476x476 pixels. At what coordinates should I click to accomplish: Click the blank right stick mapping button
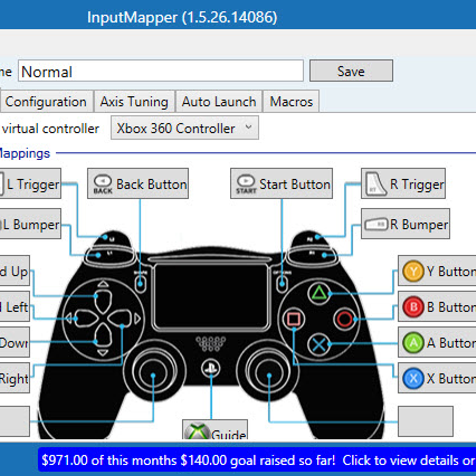coord(425,421)
